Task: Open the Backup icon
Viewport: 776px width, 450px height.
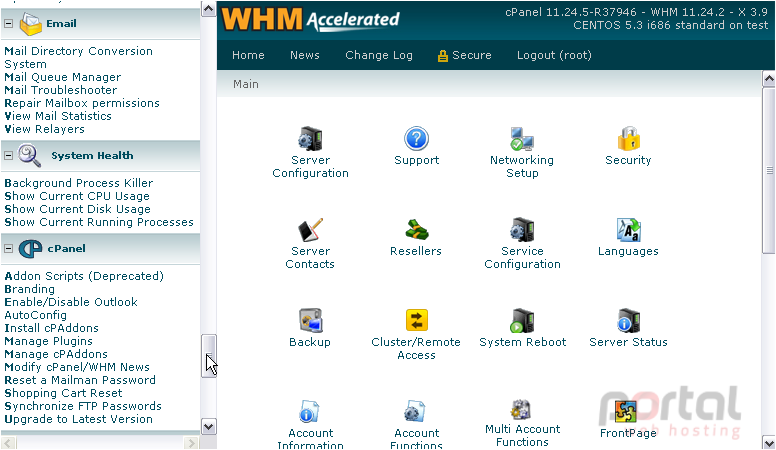Action: 310,321
